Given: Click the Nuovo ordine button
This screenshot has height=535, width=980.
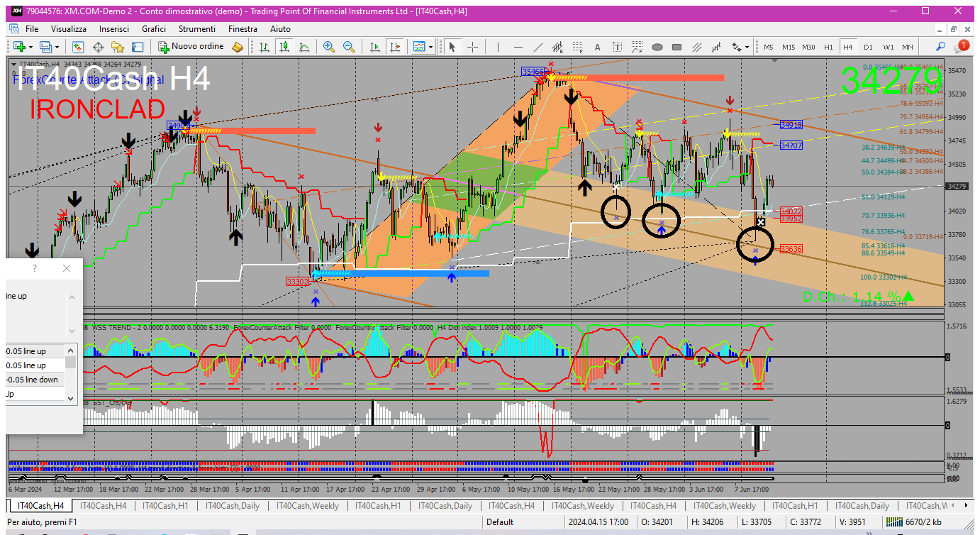Looking at the screenshot, I should pos(191,47).
